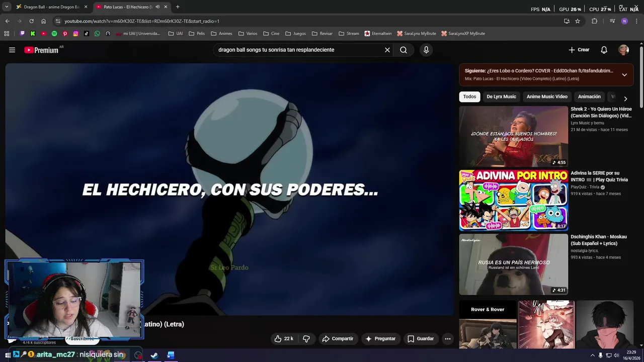Open YouTube bookmark icon in bookmarks bar
Image resolution: width=644 pixels, height=362 pixels.
pyautogui.click(x=44, y=34)
